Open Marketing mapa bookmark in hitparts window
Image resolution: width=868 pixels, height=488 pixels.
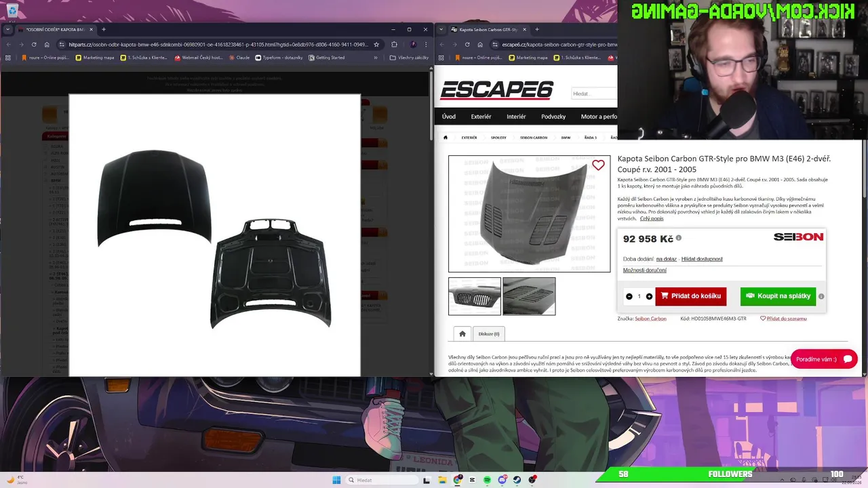tap(95, 58)
